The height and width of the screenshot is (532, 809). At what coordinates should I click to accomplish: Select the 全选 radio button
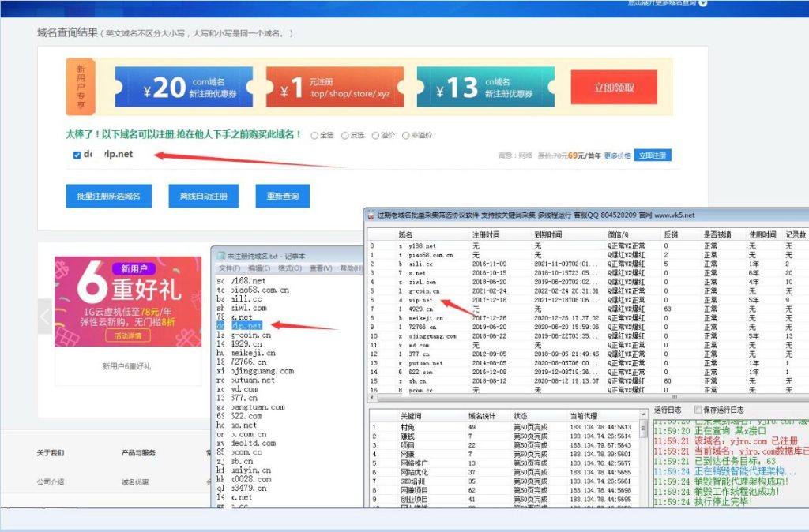pos(316,134)
